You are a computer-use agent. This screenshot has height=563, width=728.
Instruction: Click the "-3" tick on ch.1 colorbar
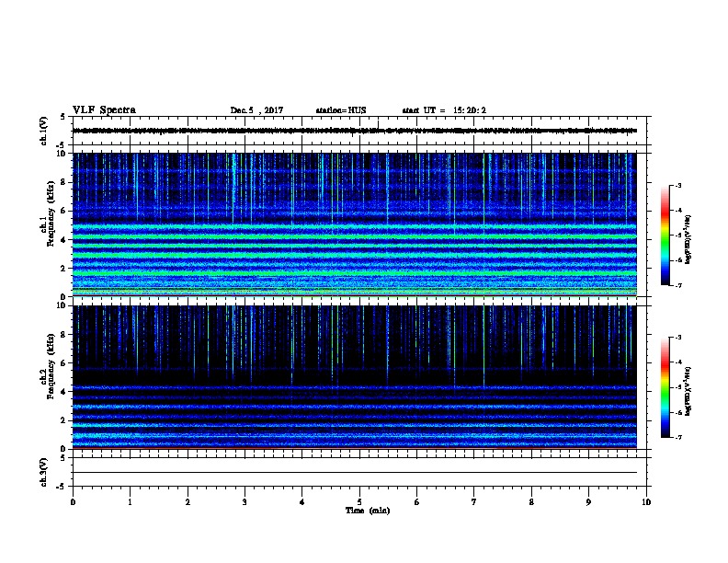coord(677,185)
